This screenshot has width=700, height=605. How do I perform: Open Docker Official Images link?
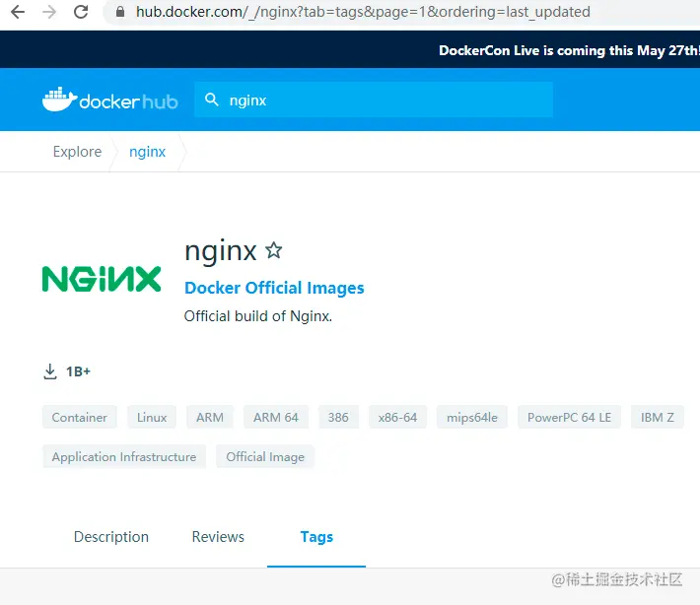point(274,289)
